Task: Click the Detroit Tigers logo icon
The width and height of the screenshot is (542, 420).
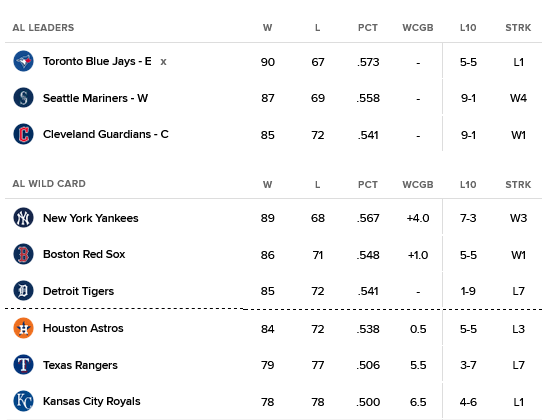Action: pos(23,291)
